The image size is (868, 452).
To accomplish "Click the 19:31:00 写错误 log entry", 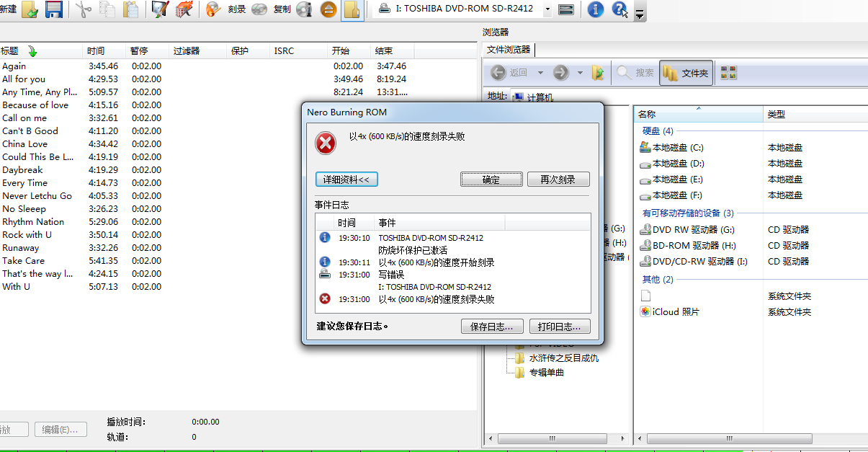I will pyautogui.click(x=452, y=275).
